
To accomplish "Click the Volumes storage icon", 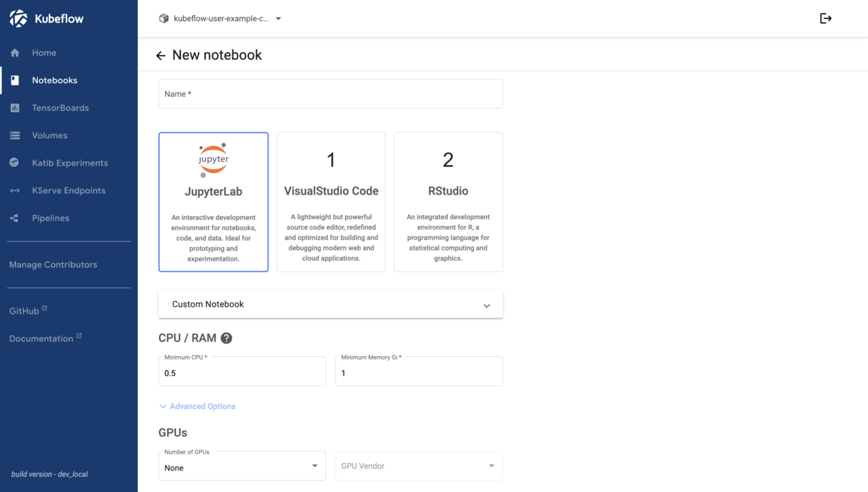I will coord(14,135).
